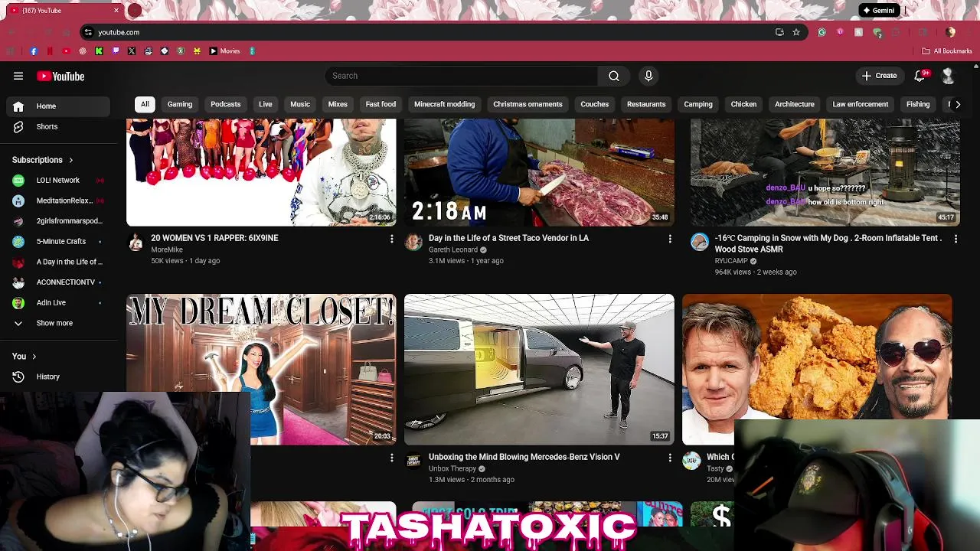Open All Bookmarks folder
980x551 pixels.
947,51
